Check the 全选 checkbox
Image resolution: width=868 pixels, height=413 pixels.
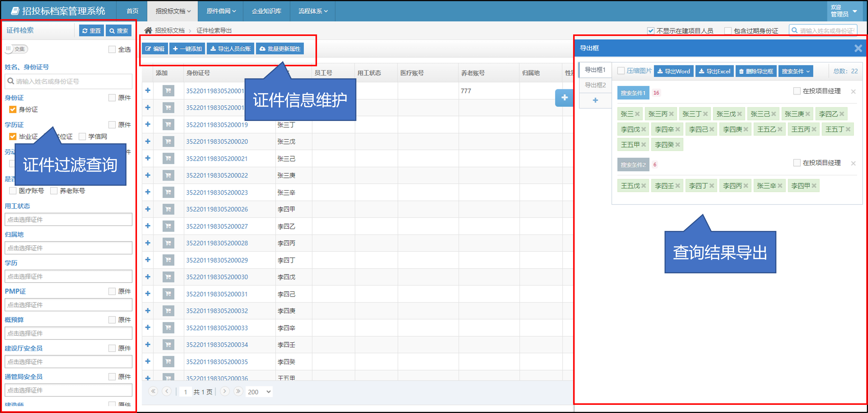tap(112, 49)
